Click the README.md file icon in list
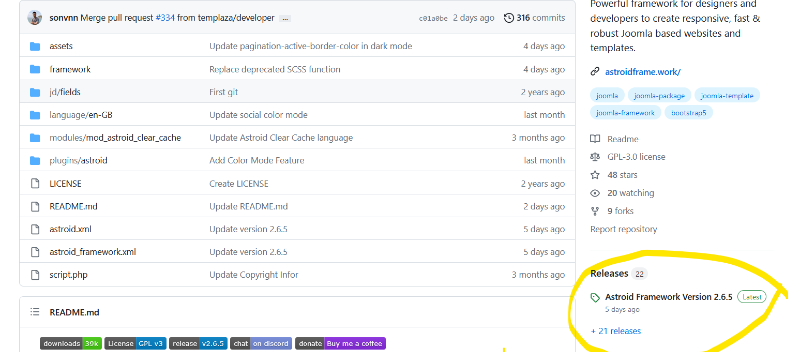 35,207
